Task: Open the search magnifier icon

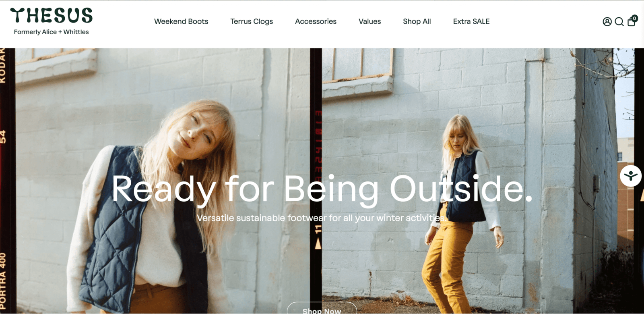Action: 619,22
